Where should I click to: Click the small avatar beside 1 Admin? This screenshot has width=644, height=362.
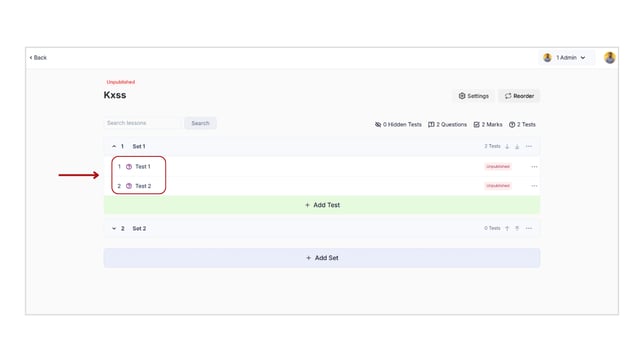coord(547,58)
